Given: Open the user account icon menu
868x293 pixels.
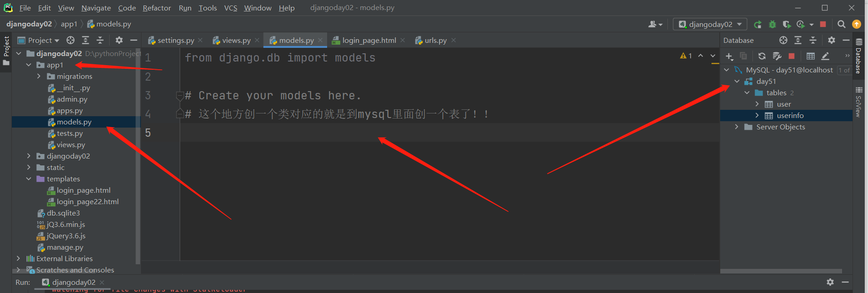Looking at the screenshot, I should pyautogui.click(x=655, y=24).
